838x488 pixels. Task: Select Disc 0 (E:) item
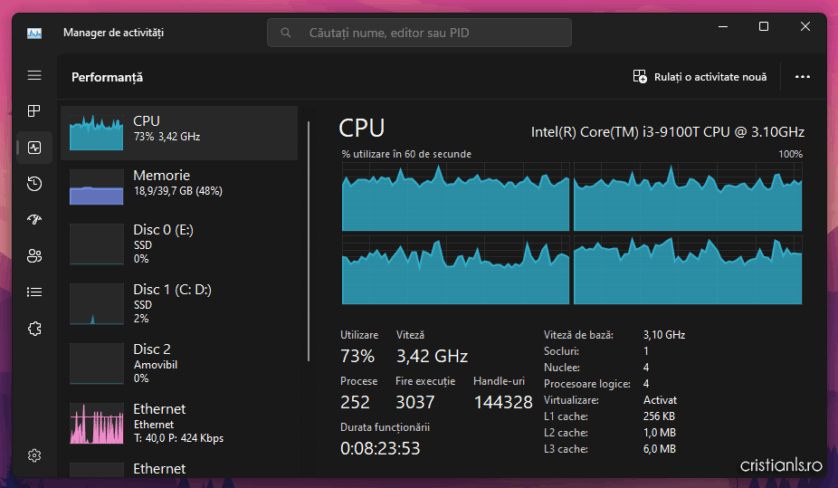coord(179,244)
